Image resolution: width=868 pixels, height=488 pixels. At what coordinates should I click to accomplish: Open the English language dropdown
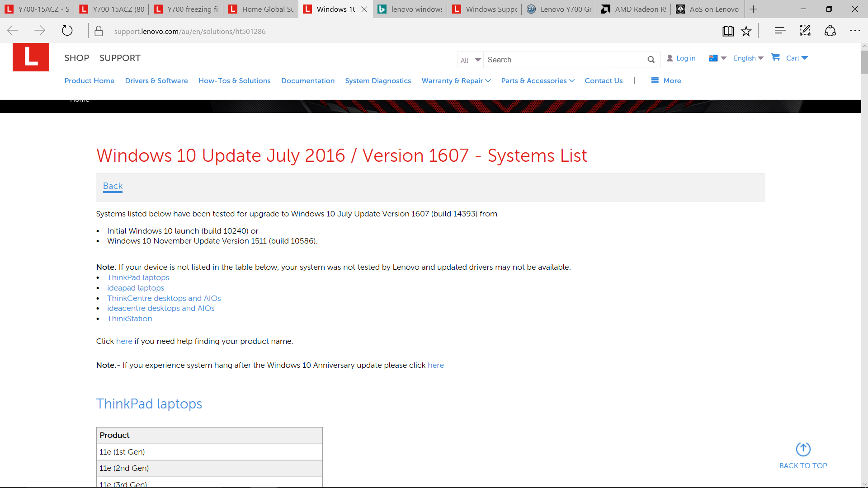point(749,58)
